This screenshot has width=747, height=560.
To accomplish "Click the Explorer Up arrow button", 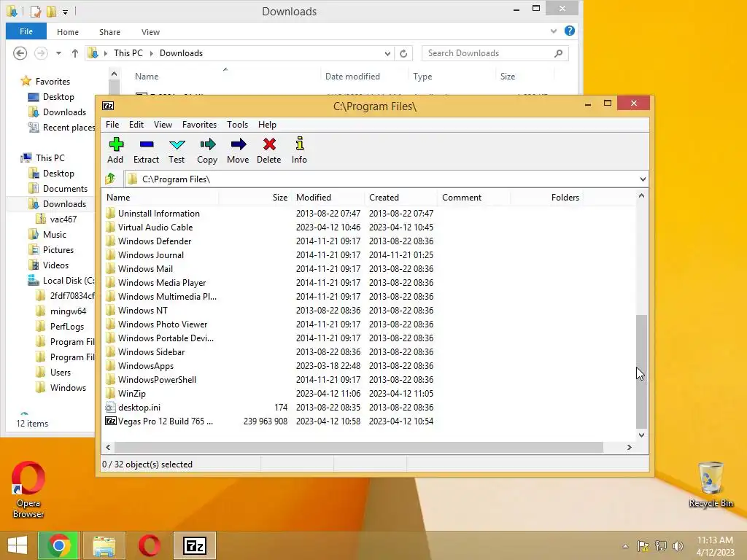I will click(x=75, y=53).
